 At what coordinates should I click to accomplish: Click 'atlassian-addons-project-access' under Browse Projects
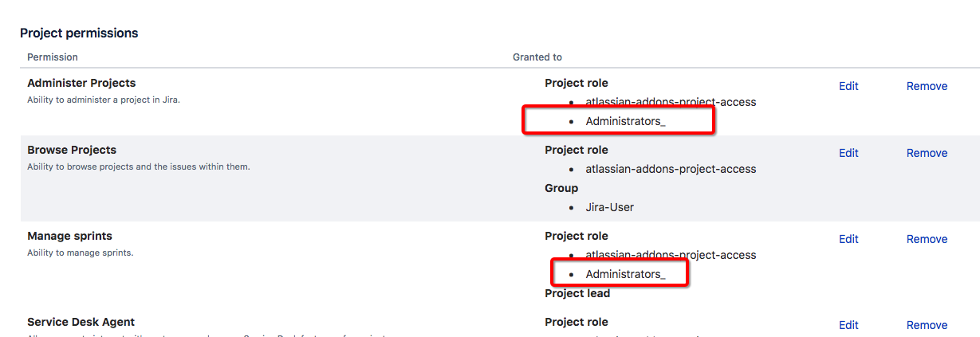671,169
